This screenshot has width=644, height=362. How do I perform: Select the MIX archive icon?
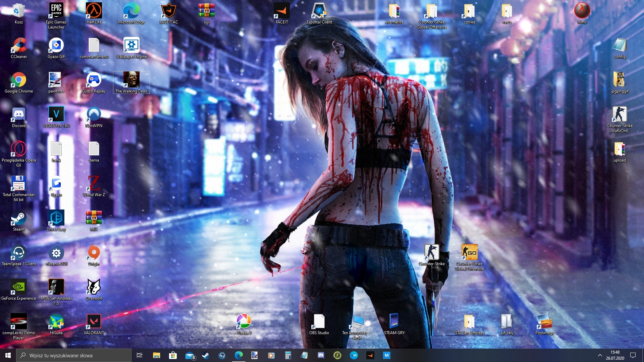94,221
